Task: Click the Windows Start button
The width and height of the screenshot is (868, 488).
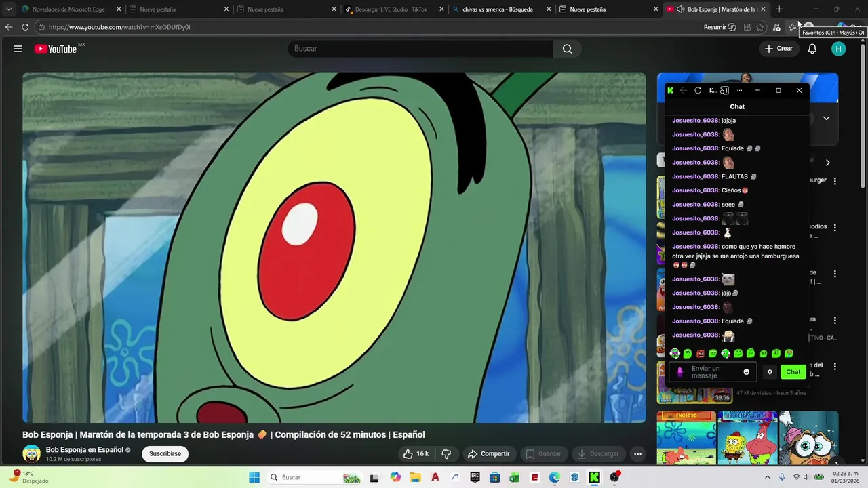Action: pos(254,477)
